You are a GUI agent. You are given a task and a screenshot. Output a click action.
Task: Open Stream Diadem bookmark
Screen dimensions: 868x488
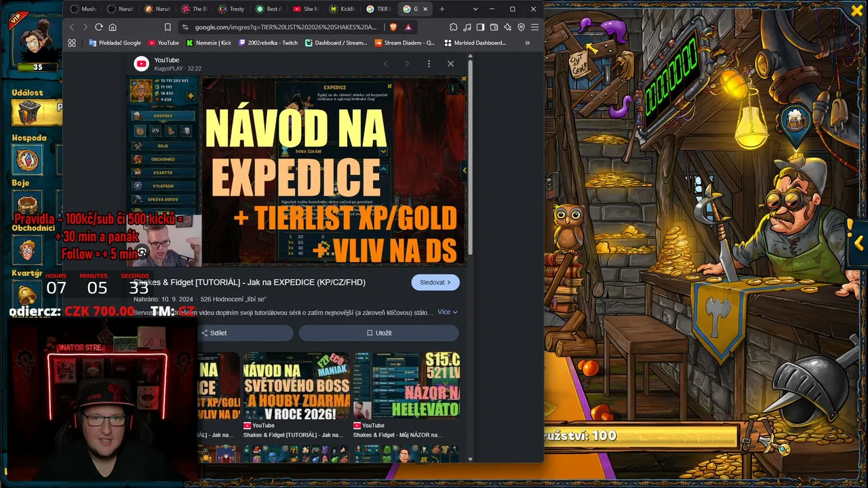point(405,43)
